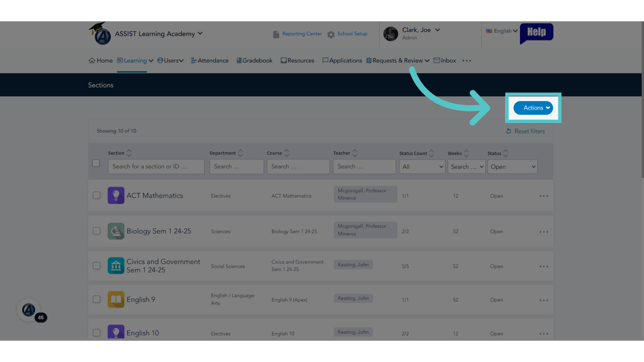Select the ACT Mathematics checkbox
This screenshot has height=362, width=644.
[97, 195]
